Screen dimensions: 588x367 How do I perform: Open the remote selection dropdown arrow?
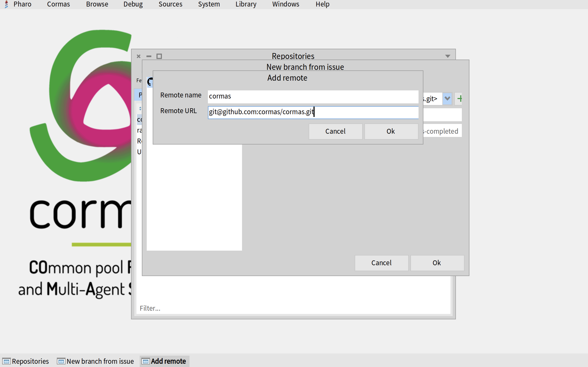point(447,99)
